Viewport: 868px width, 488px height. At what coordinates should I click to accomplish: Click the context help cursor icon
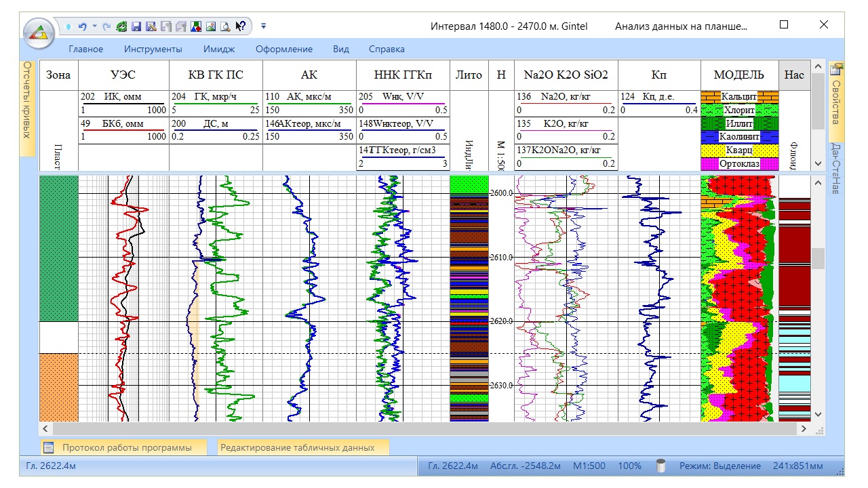click(x=240, y=26)
